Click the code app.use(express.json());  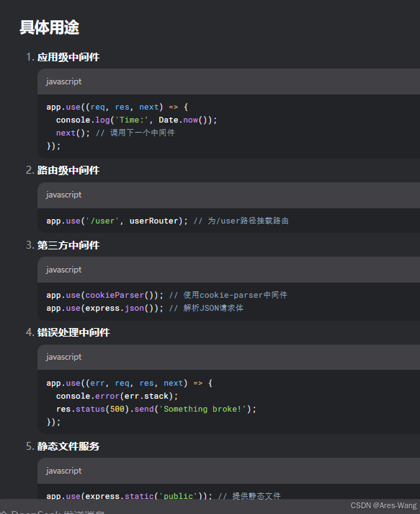[x=104, y=309]
